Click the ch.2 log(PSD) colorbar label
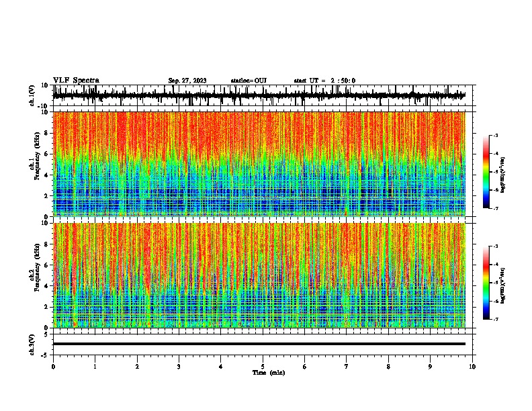This screenshot has height=411, width=532. coord(502,285)
